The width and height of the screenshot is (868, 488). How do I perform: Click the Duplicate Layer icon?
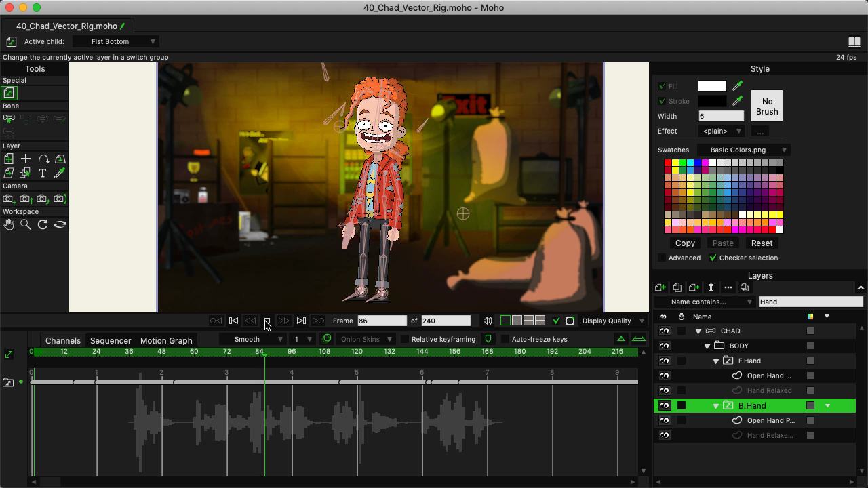[x=677, y=287]
